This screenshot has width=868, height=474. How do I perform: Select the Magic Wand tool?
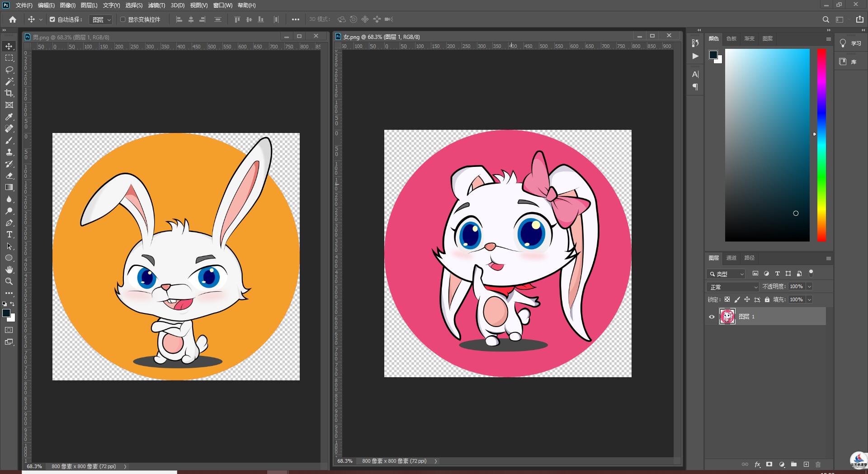tap(9, 81)
